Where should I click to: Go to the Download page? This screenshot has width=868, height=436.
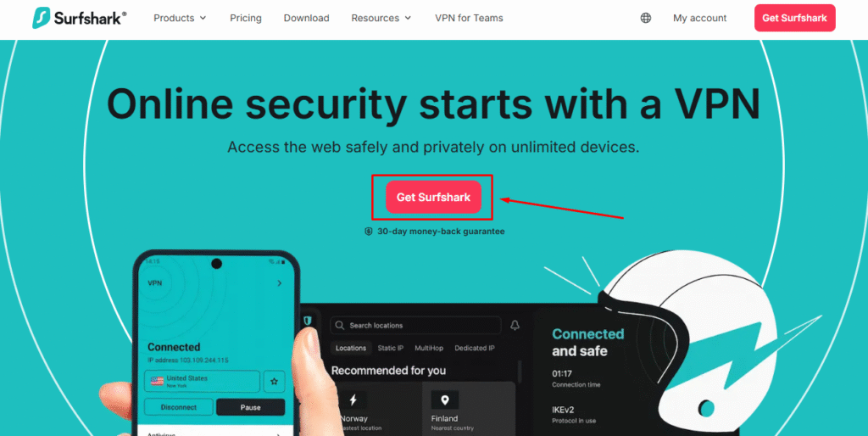[307, 18]
